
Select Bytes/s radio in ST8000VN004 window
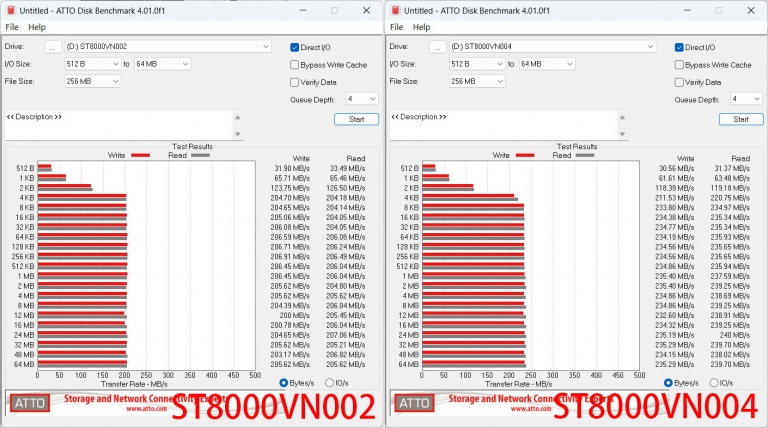click(668, 383)
